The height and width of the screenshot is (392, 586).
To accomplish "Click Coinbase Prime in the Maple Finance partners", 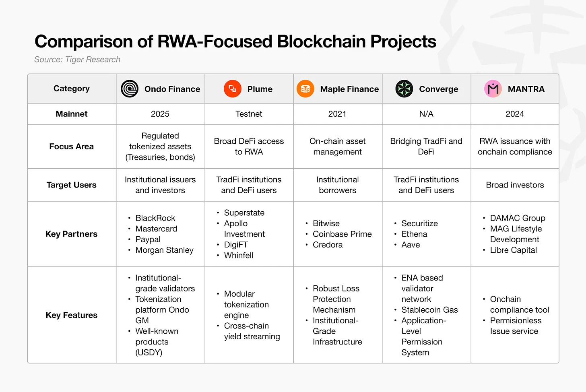I will point(342,234).
